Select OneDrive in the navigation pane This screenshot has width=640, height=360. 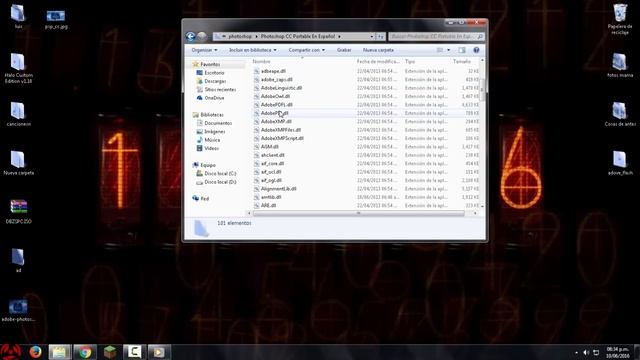tap(210, 98)
